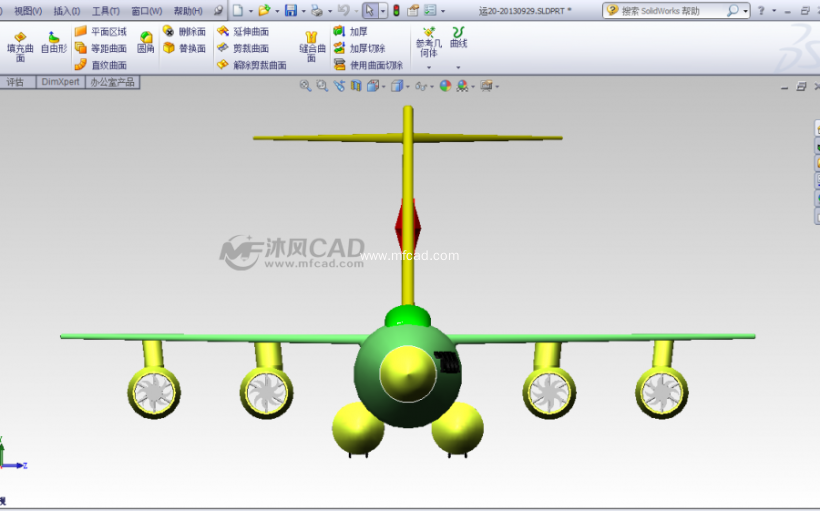Select the Filled Surface (填充曲面) tool

20,47
